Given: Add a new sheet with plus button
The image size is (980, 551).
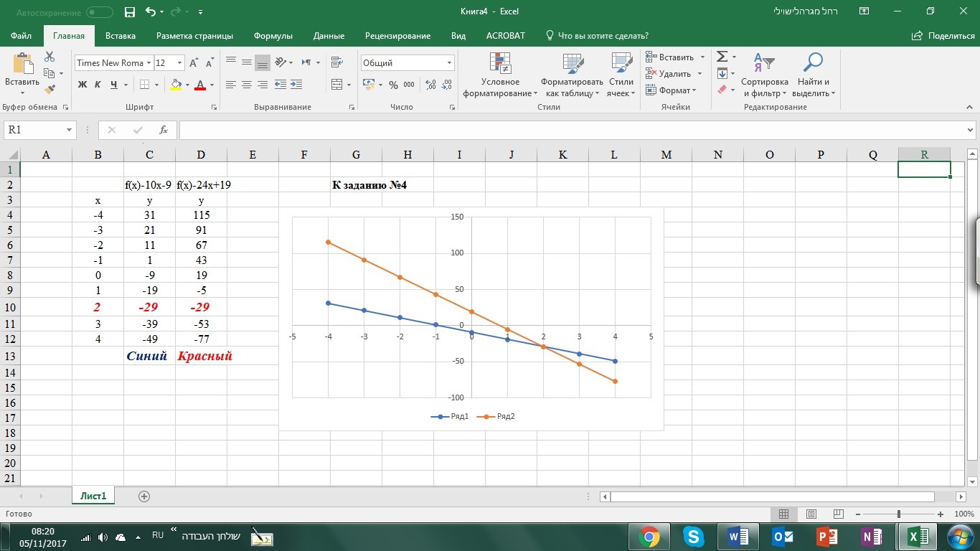Looking at the screenshot, I should pos(144,496).
